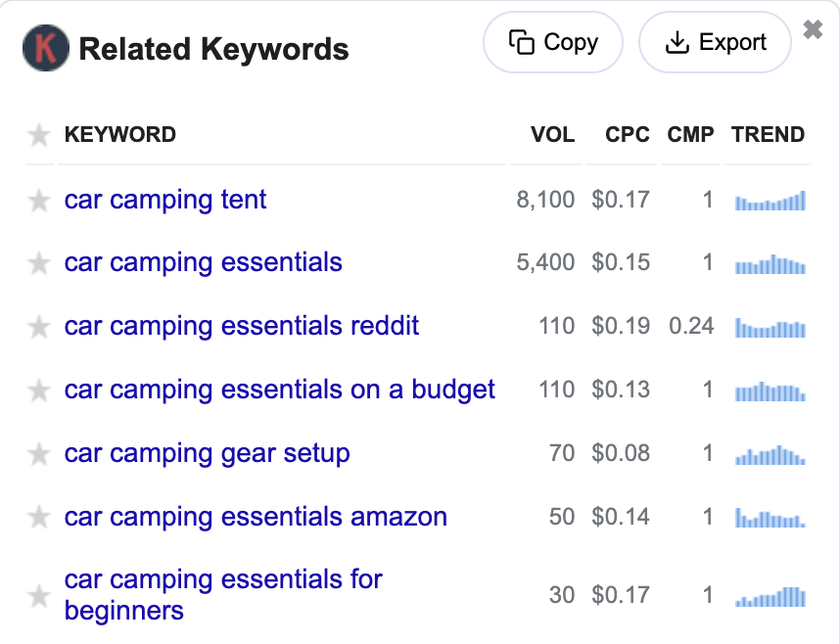Viewport: 840px width, 644px height.
Task: Export the related keywords list
Action: 715,43
